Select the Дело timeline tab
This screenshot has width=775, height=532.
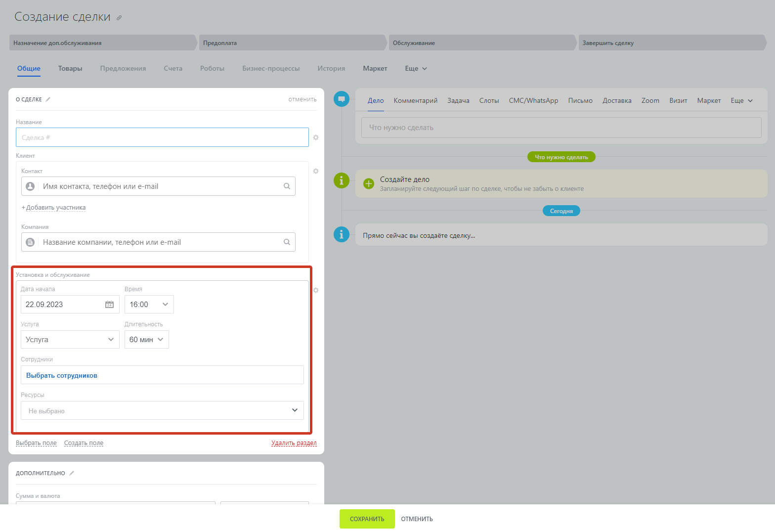tap(376, 100)
